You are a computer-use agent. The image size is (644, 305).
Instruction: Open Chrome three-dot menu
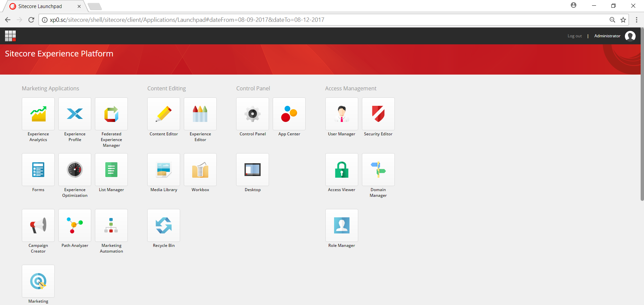coord(636,20)
